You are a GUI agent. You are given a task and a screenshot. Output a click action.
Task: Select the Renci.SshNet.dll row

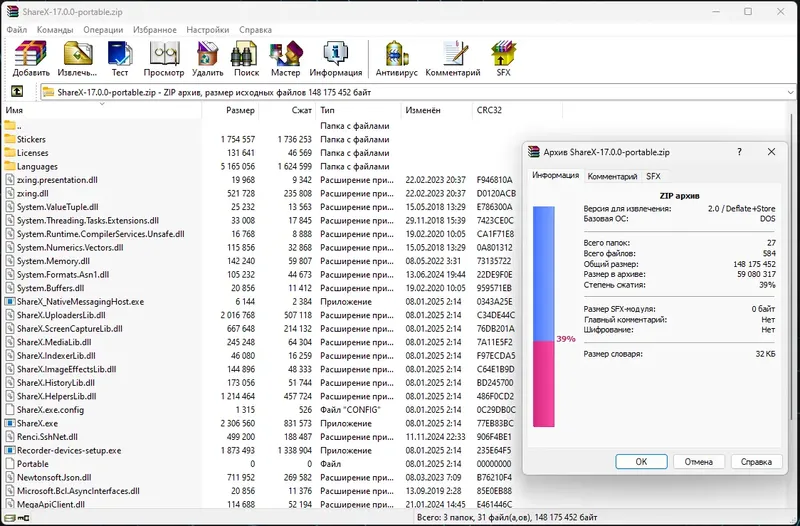tap(260, 437)
